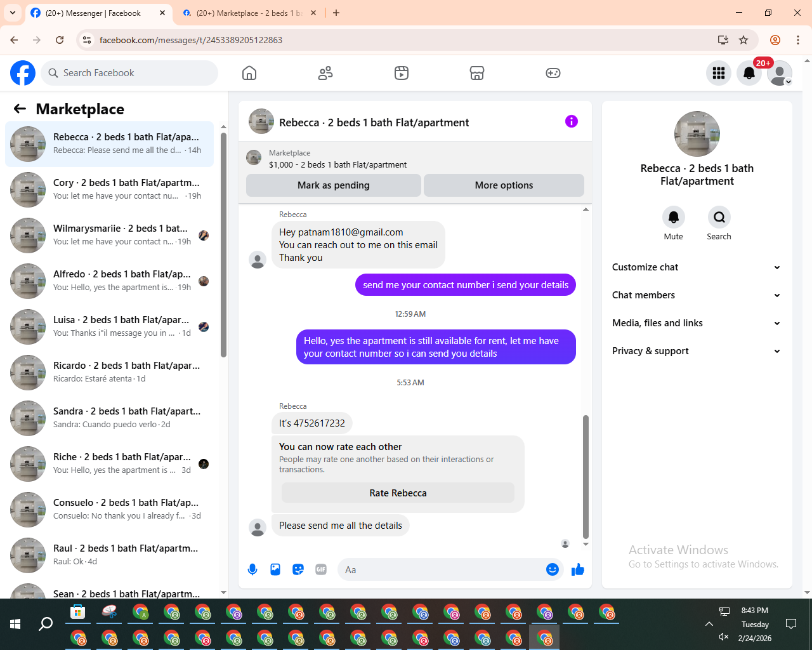Open Riche's conversation
Image resolution: width=812 pixels, height=650 pixels.
click(x=109, y=463)
